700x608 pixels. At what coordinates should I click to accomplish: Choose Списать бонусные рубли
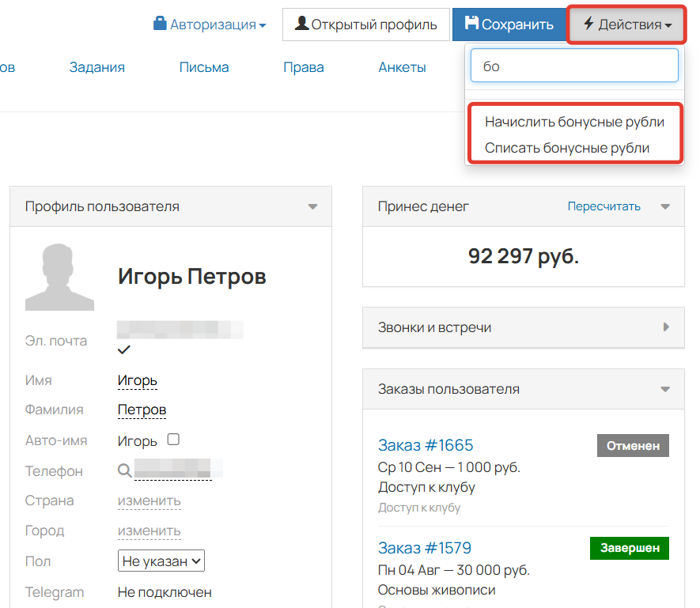click(x=566, y=148)
